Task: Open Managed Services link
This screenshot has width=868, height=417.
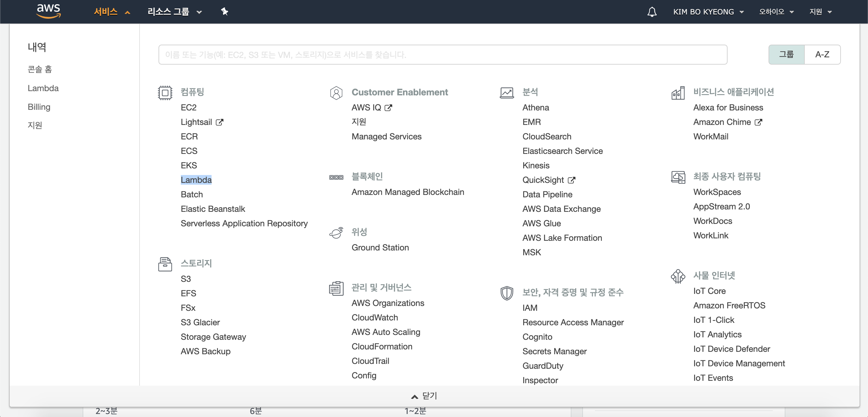Action: click(x=386, y=137)
